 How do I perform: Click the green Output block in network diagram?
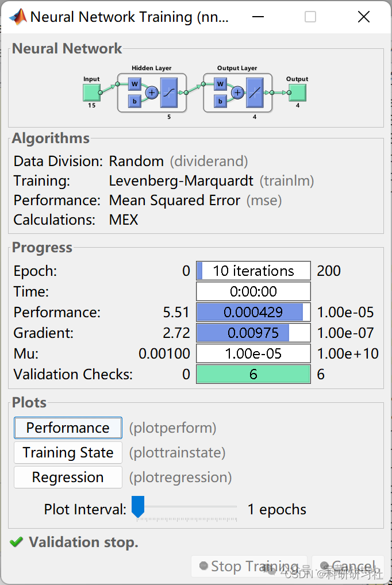pyautogui.click(x=297, y=93)
